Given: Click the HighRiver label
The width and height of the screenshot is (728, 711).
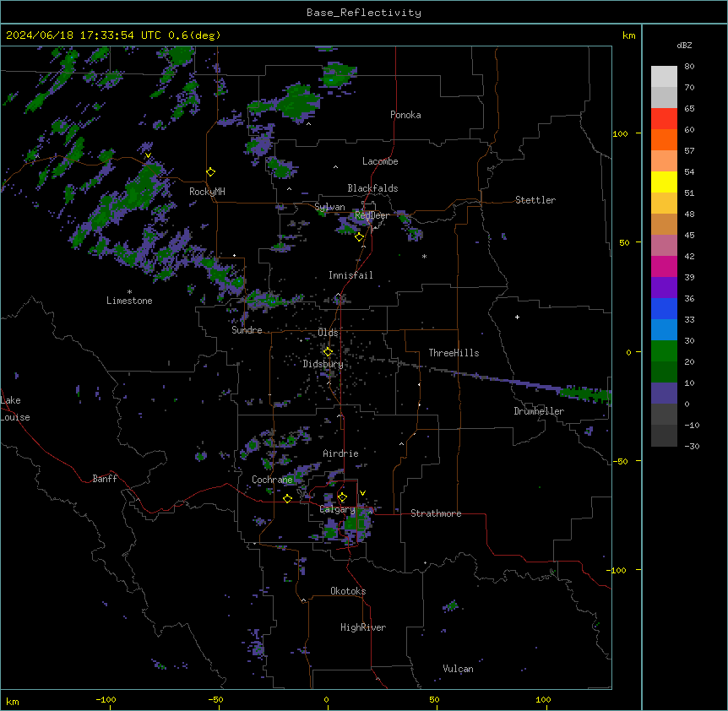Looking at the screenshot, I should [x=363, y=627].
